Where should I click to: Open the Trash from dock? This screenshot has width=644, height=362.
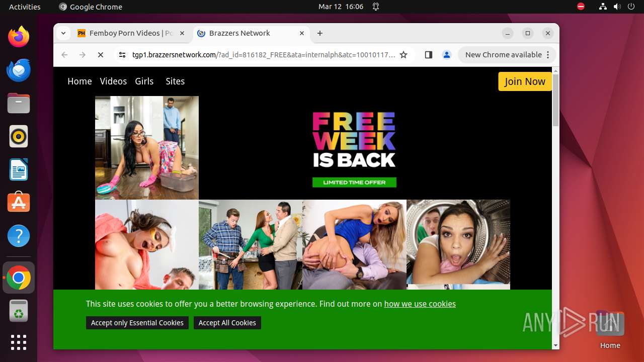tap(19, 311)
